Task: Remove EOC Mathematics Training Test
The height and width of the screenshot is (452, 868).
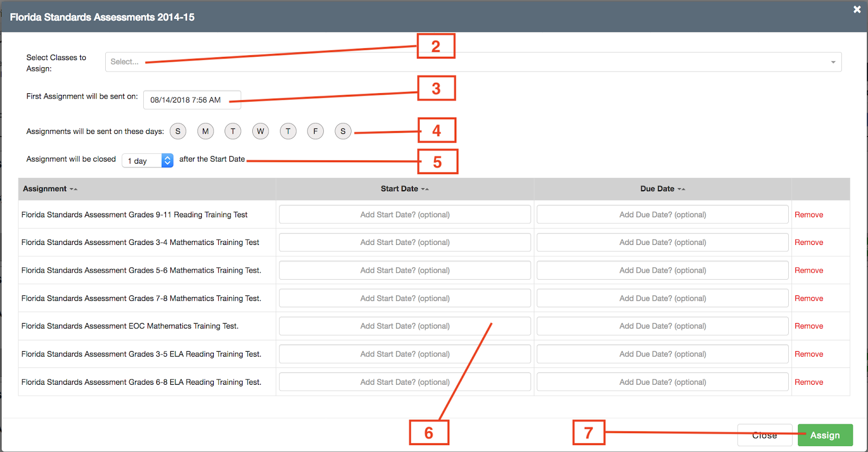Action: click(x=809, y=326)
